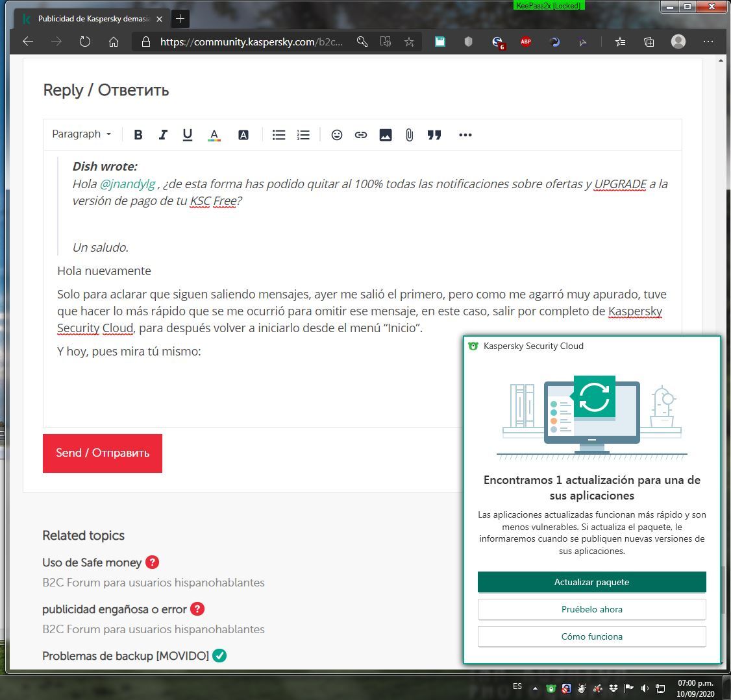Insert a hyperlink in the reply
Screen dimensions: 731x700
361,134
